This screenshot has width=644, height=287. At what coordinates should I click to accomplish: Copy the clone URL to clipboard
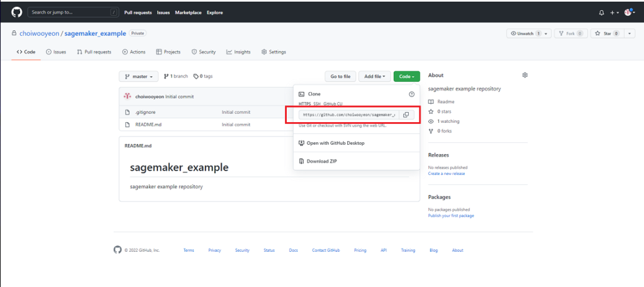(x=406, y=115)
